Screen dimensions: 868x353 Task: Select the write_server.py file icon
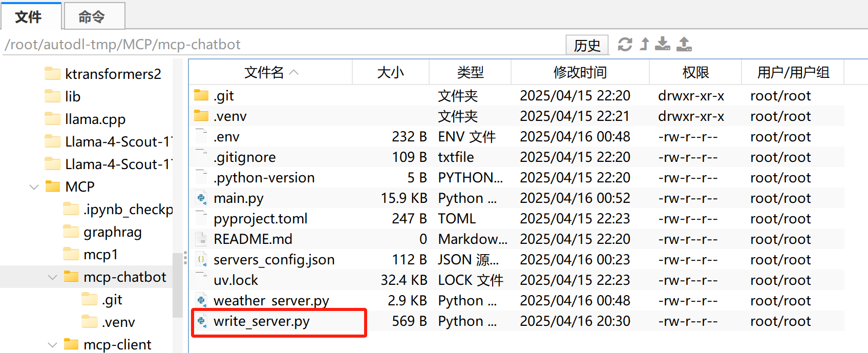[202, 321]
